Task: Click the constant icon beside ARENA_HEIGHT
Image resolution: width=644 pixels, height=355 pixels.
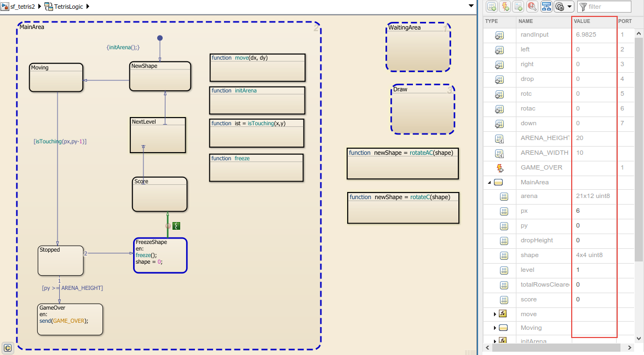Action: [x=500, y=138]
